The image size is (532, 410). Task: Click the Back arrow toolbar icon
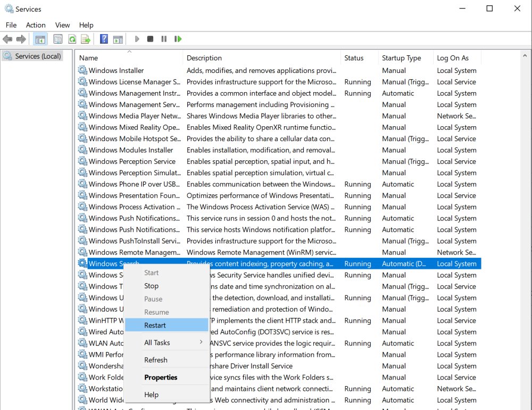(x=7, y=39)
